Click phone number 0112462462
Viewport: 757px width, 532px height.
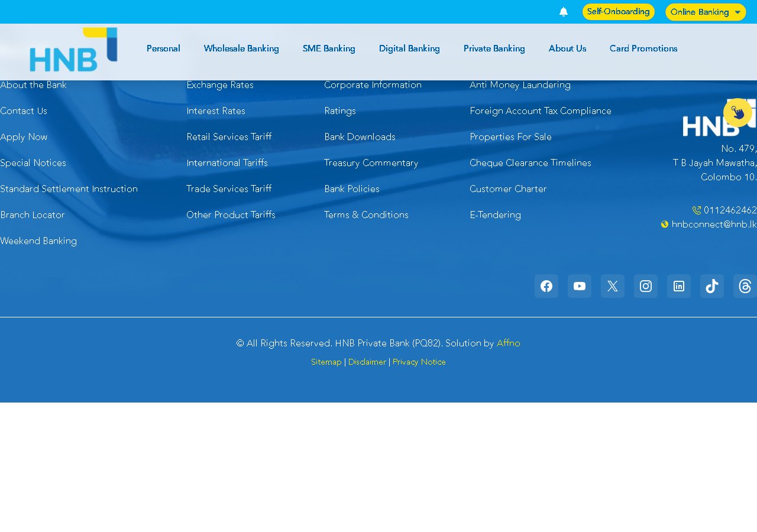[730, 210]
